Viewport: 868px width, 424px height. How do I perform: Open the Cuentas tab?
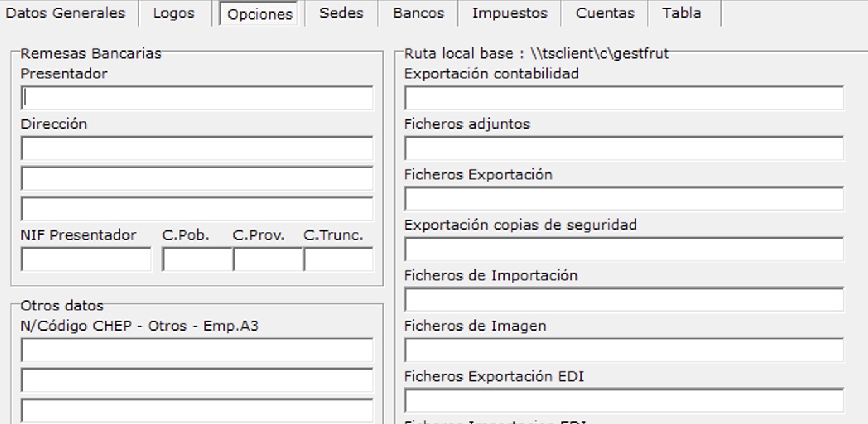[605, 13]
